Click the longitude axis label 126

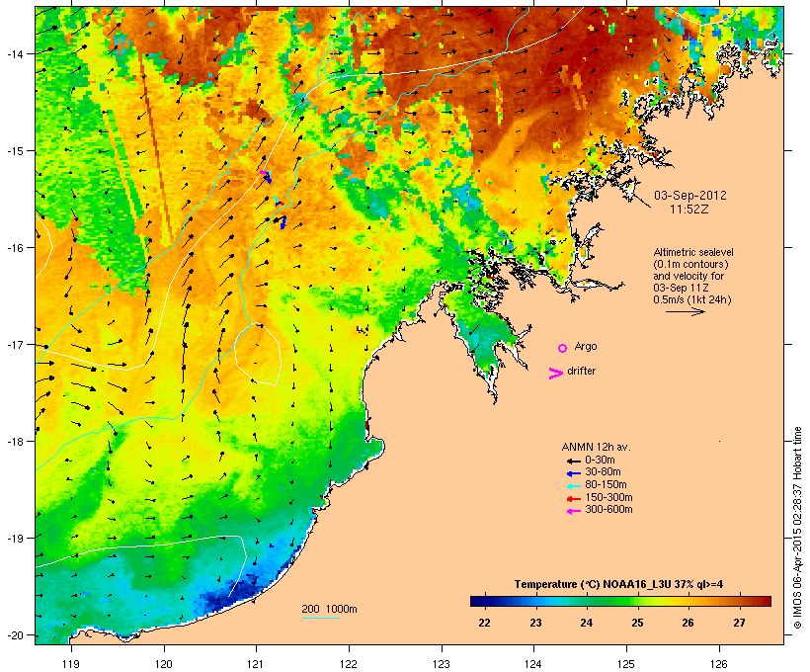tap(718, 664)
